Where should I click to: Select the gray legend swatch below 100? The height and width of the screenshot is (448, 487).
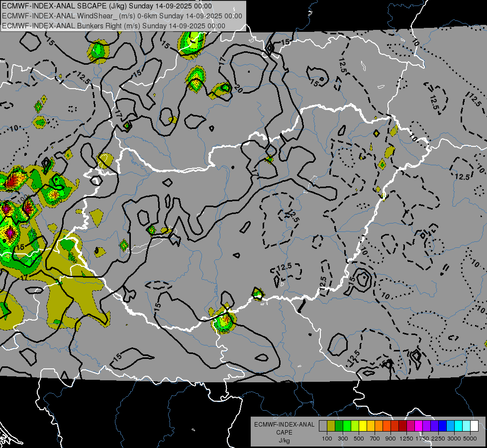[323, 426]
